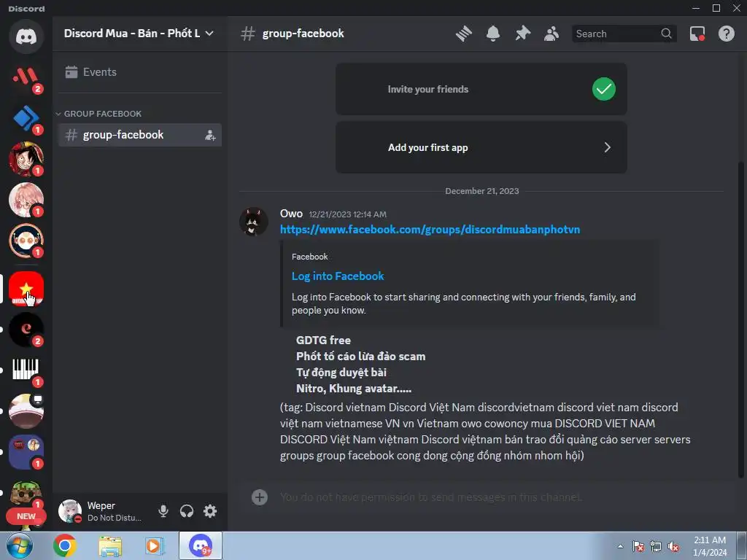The image size is (747, 560).
Task: Open notification settings bell icon
Action: pos(493,34)
